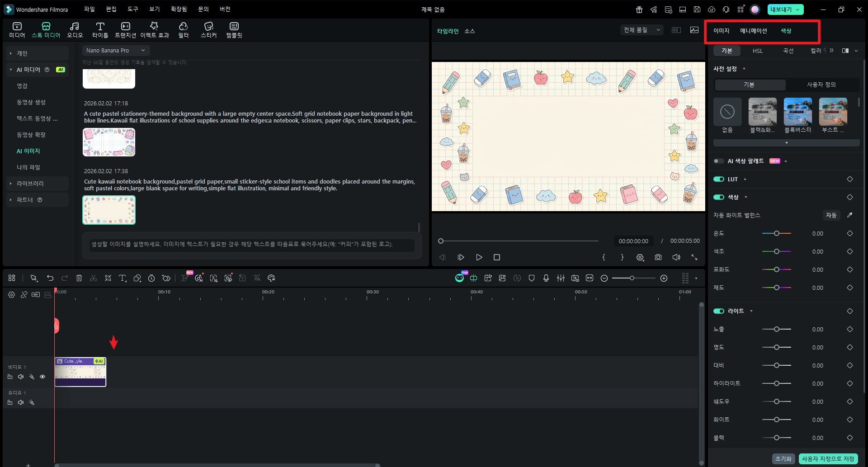Screen dimensions: 868x467
Task: Click the Titles tool icon
Action: click(x=100, y=29)
